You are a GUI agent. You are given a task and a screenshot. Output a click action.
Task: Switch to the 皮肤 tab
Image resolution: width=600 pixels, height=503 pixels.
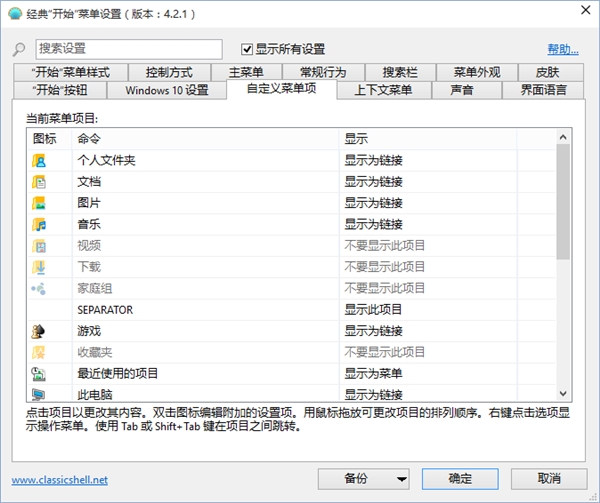[547, 72]
